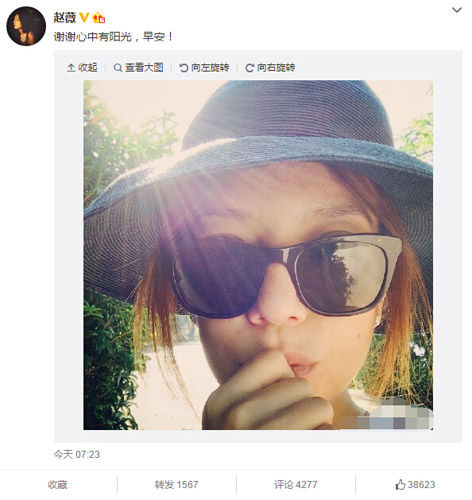Click 转发 1567 to repost
This screenshot has width=472, height=500.
point(176,485)
